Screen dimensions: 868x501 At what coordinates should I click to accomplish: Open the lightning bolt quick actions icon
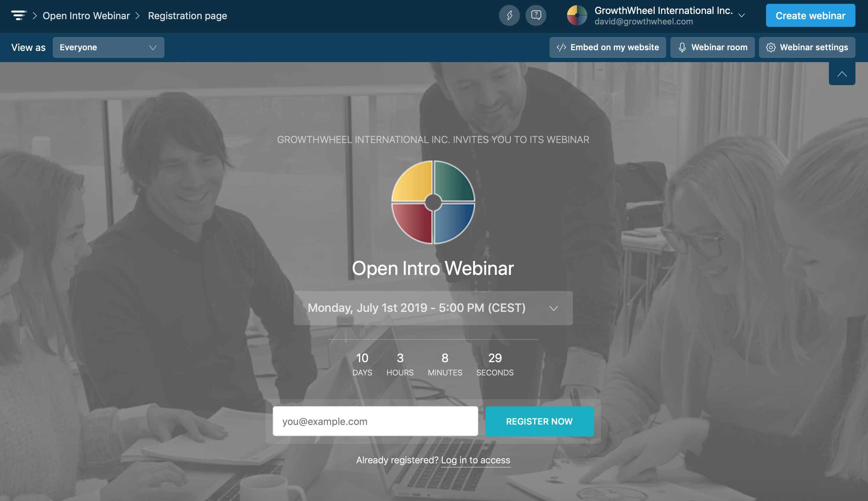point(509,16)
